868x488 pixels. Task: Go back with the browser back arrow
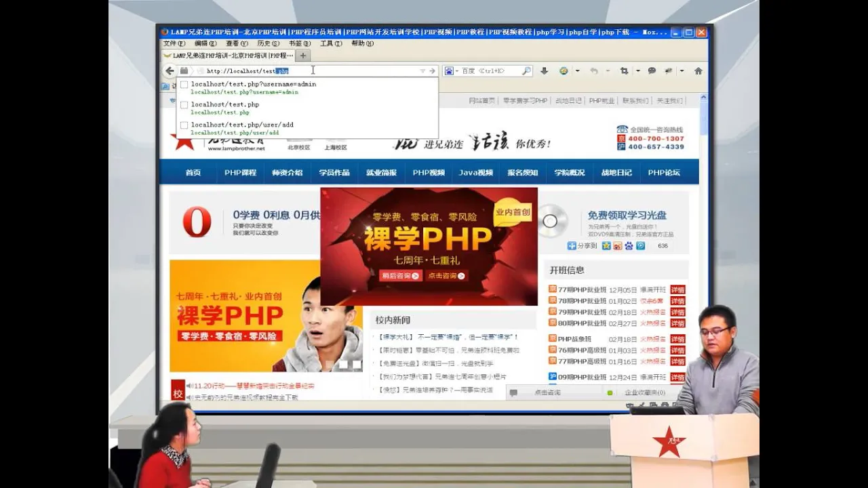click(x=170, y=70)
